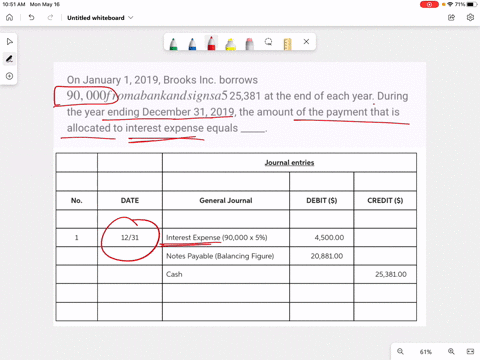
Task: Click the 4,500.00 debit amount
Action: tap(329, 238)
